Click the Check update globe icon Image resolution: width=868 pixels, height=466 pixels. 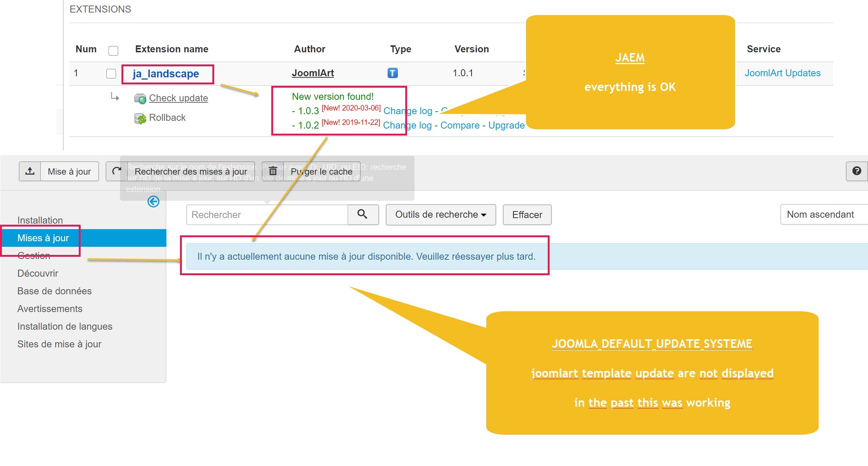(x=140, y=99)
